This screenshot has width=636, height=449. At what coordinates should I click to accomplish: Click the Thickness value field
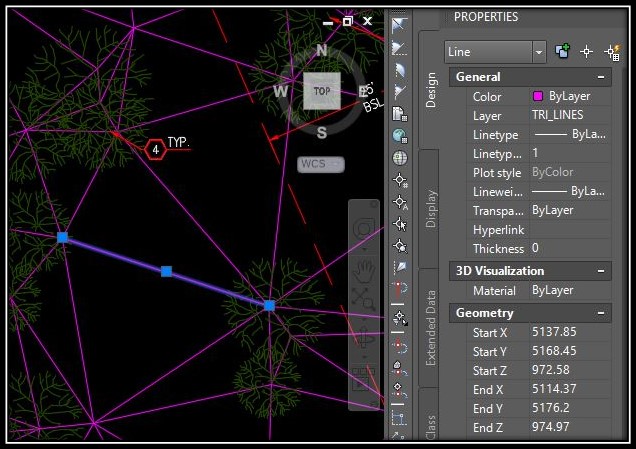coord(570,248)
